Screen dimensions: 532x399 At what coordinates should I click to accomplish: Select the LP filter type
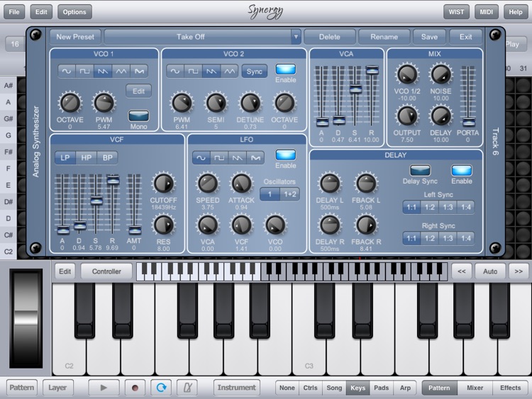(65, 158)
